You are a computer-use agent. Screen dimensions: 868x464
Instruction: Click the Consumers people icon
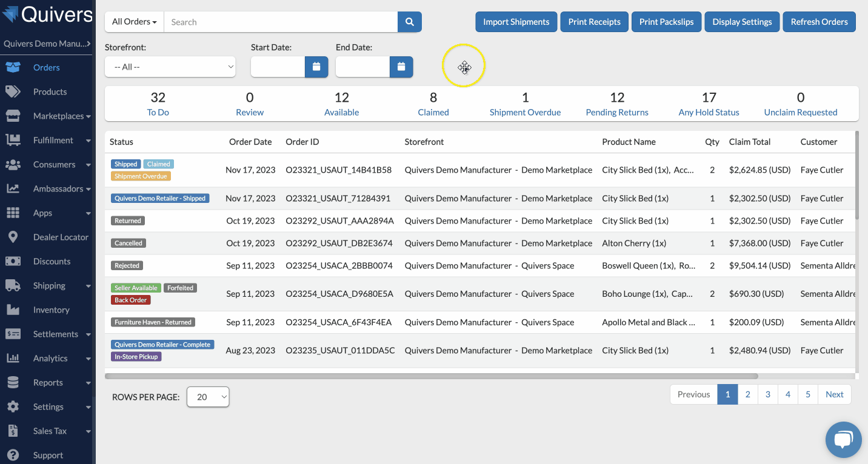(x=13, y=164)
